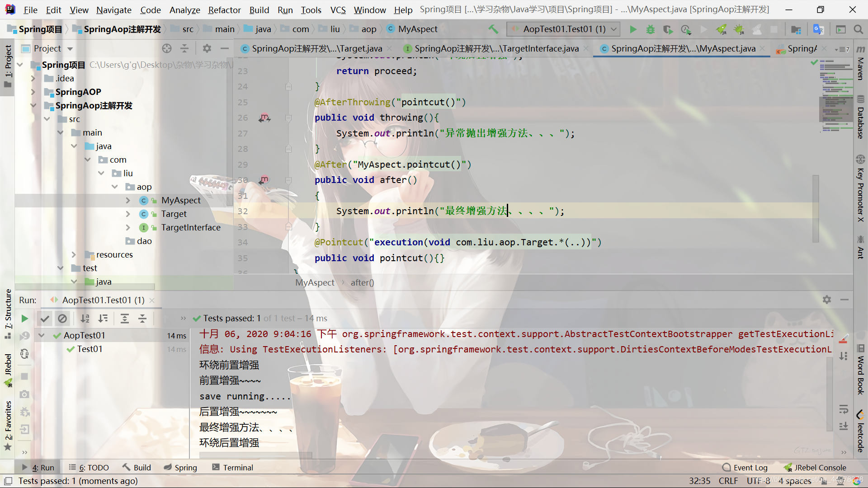Click the after() breadcrumb
Viewport: 868px width, 488px height.
click(x=362, y=283)
